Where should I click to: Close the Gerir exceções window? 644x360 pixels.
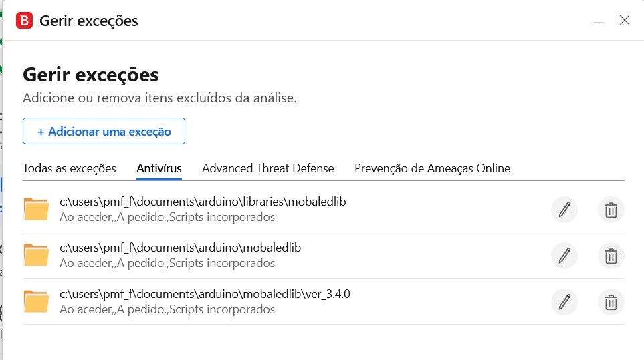tap(625, 21)
